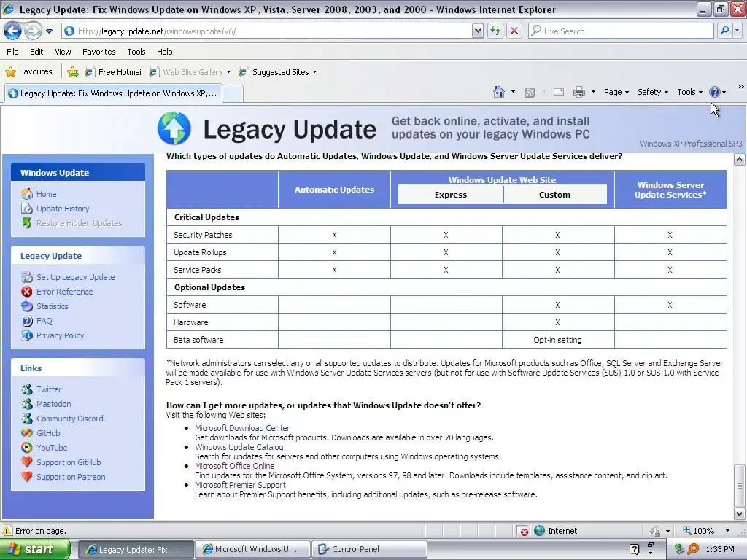Follow the Microsoft Premier Support link

tap(240, 485)
